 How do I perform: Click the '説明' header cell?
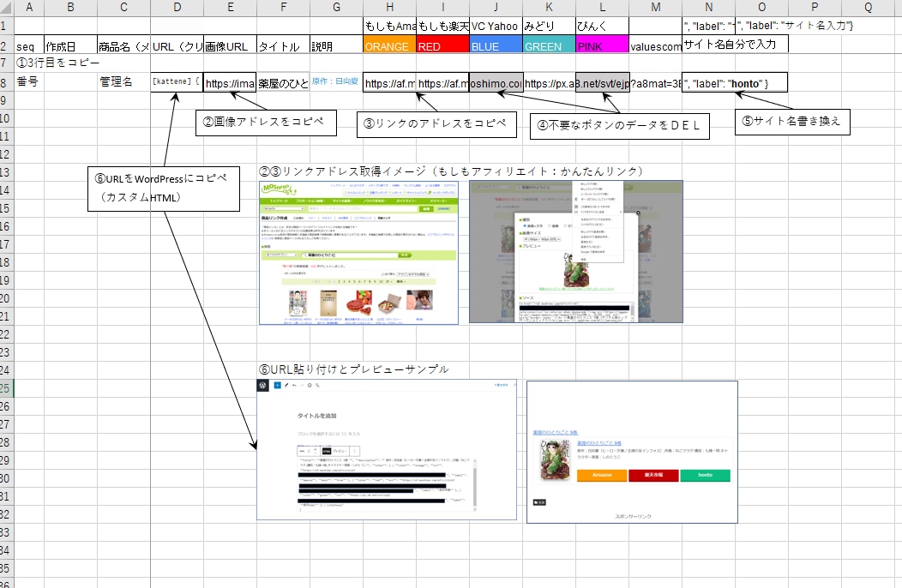(336, 46)
